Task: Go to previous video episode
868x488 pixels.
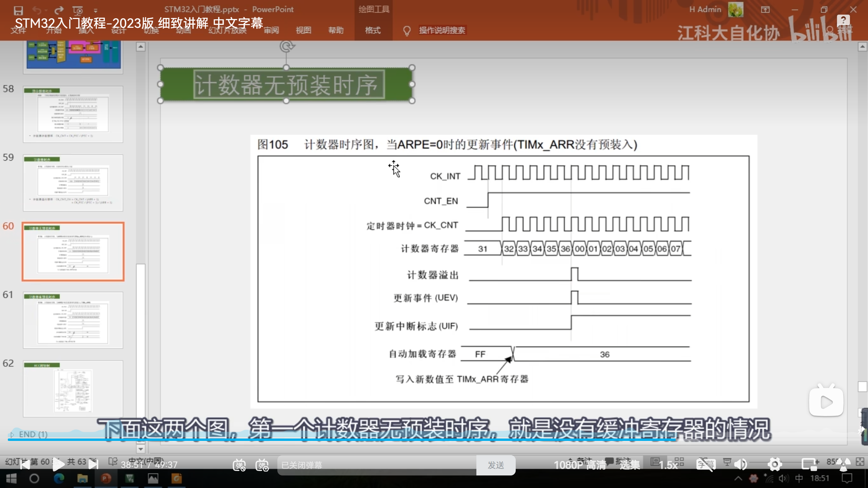Action: click(x=25, y=465)
